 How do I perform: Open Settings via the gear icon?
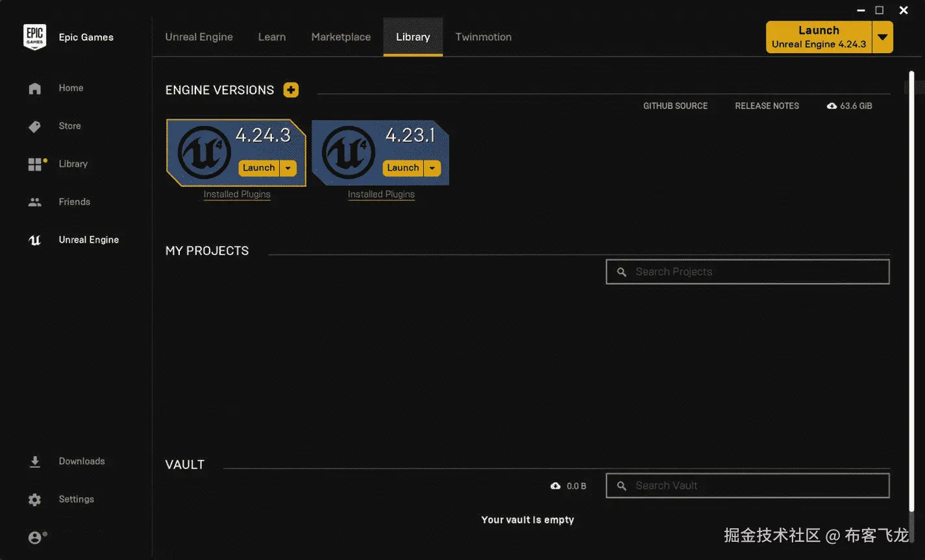tap(35, 499)
